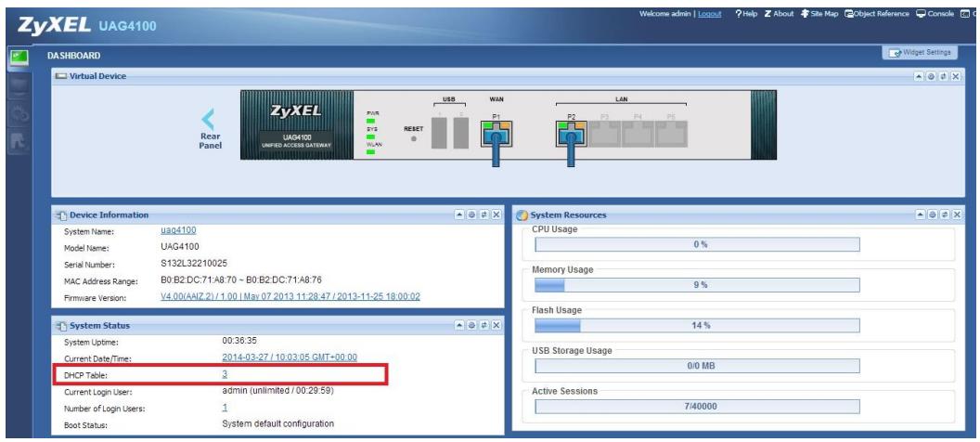Image resolution: width=980 pixels, height=442 pixels.
Task: Click the Flash Usage progress bar
Action: point(697,326)
